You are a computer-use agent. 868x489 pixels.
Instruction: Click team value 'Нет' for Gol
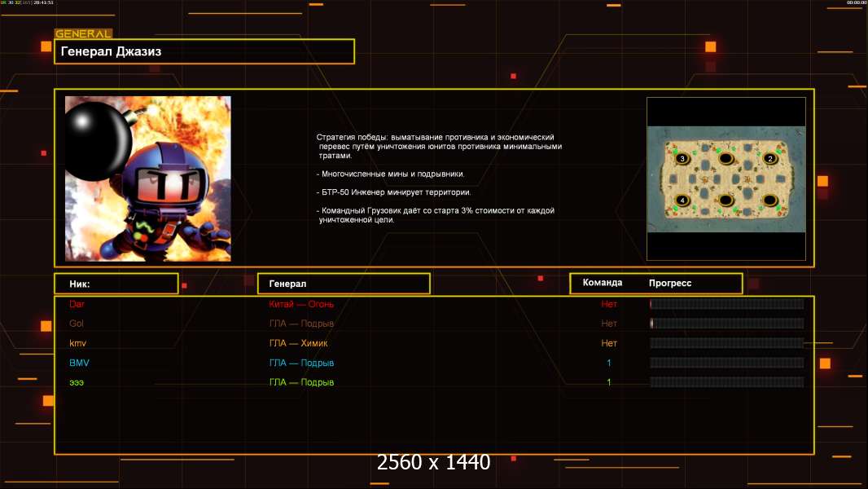pos(609,324)
